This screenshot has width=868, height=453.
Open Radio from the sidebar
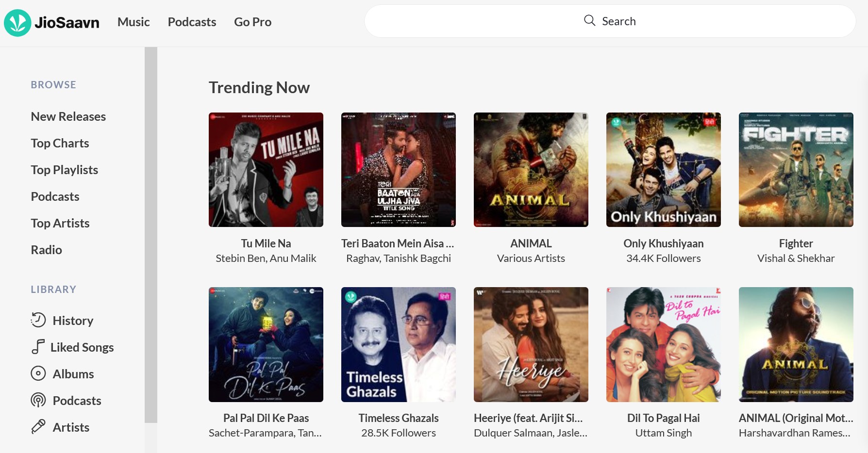coord(47,250)
